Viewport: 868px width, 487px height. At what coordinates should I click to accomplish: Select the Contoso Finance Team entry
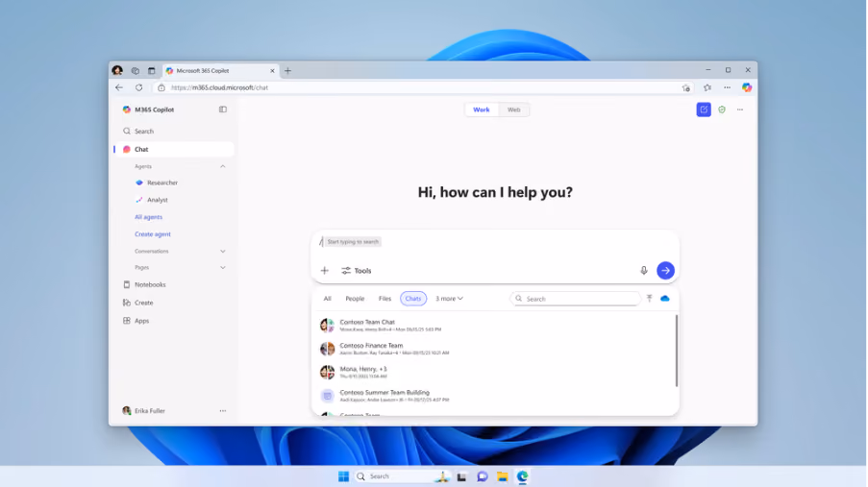point(495,349)
